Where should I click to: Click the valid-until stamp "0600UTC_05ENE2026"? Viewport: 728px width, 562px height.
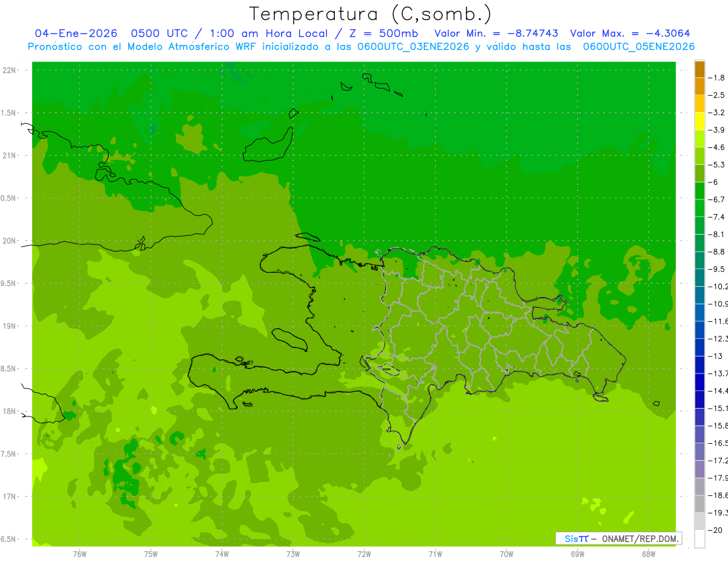pyautogui.click(x=638, y=47)
